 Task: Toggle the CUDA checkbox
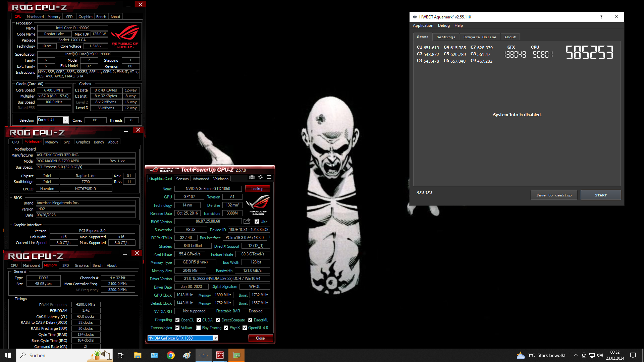[x=199, y=320]
